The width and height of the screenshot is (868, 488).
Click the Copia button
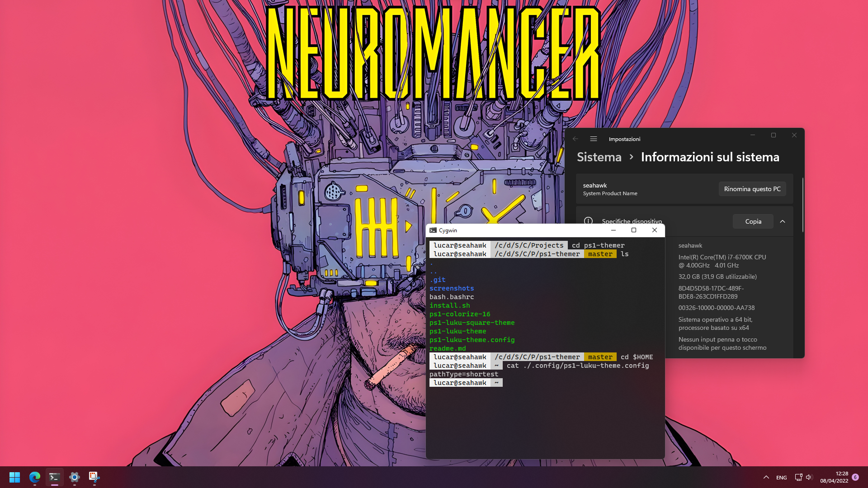[753, 221]
